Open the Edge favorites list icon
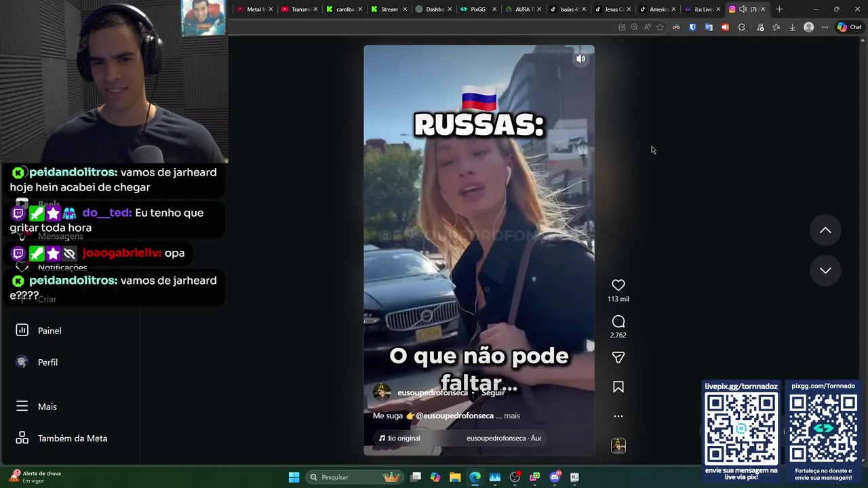 point(776,27)
